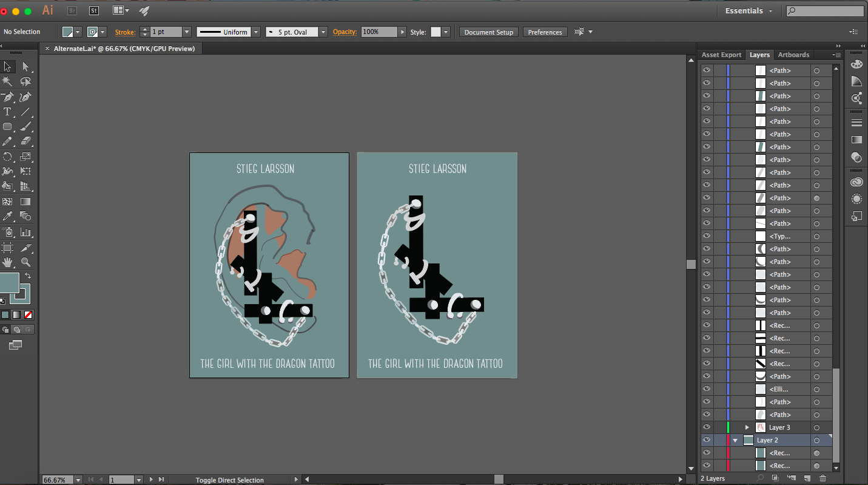Switch to the Asset Export tab

721,55
